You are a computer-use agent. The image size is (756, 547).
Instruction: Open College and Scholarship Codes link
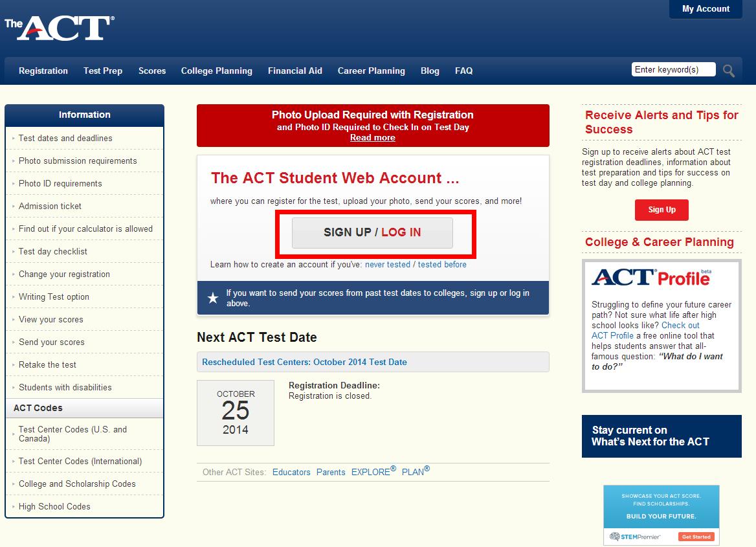[77, 484]
